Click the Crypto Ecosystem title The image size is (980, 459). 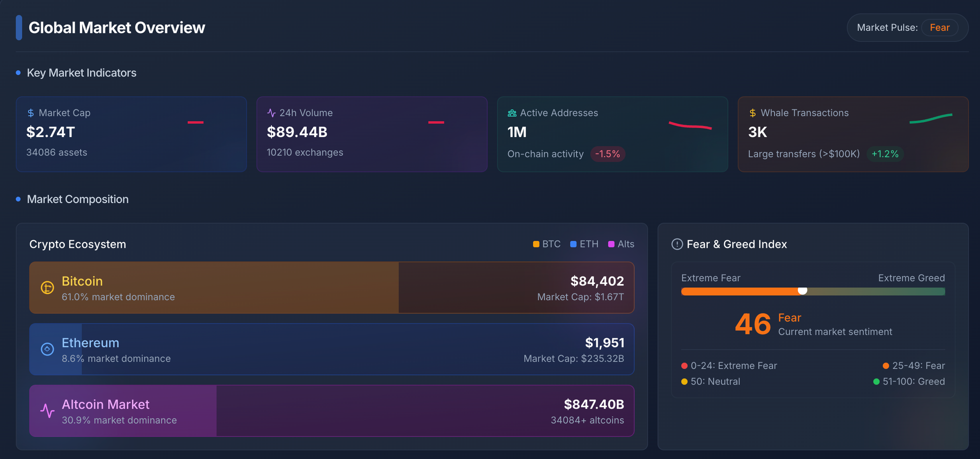[x=77, y=244]
